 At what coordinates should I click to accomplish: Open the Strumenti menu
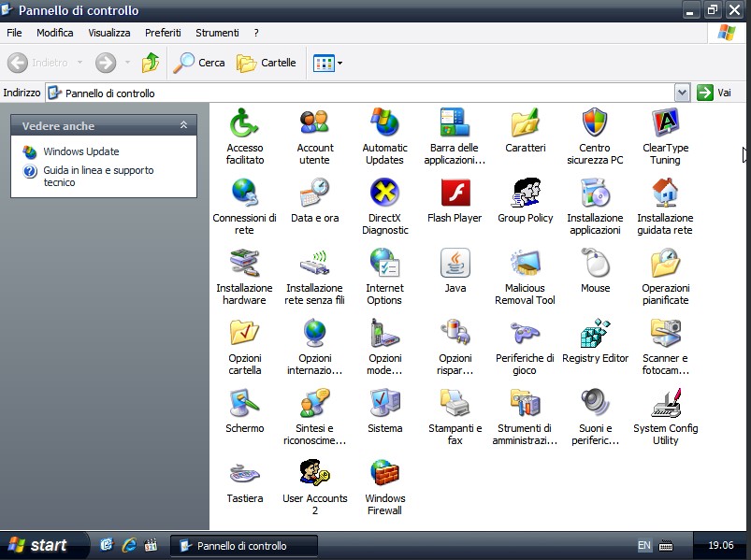coord(217,33)
